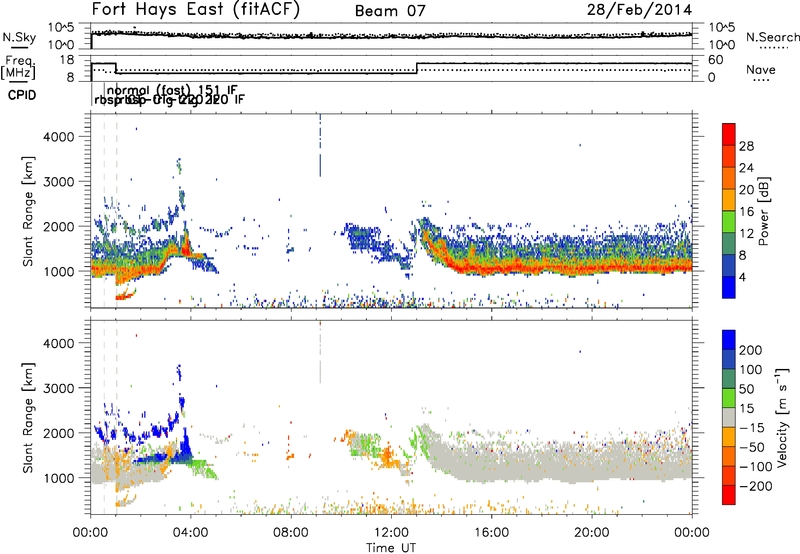Click the '2000' range tick in velocity panel
The image size is (800, 554).
coord(58,433)
